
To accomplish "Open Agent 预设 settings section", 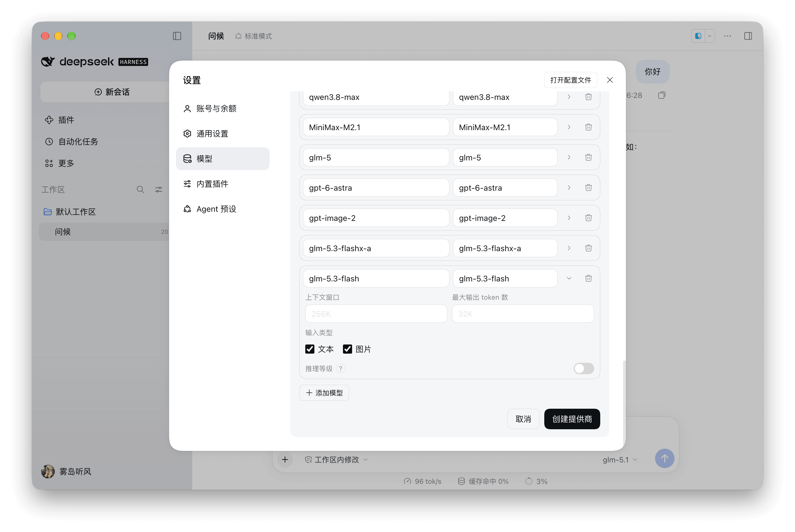I will (222, 209).
